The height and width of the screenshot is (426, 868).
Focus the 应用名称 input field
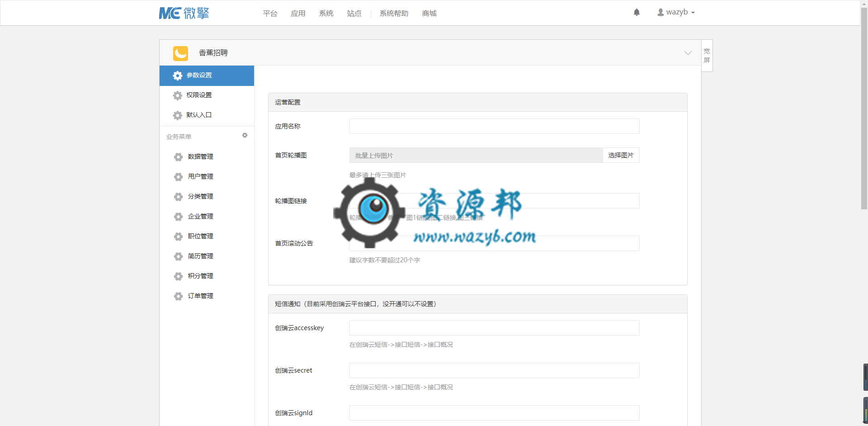pyautogui.click(x=495, y=126)
